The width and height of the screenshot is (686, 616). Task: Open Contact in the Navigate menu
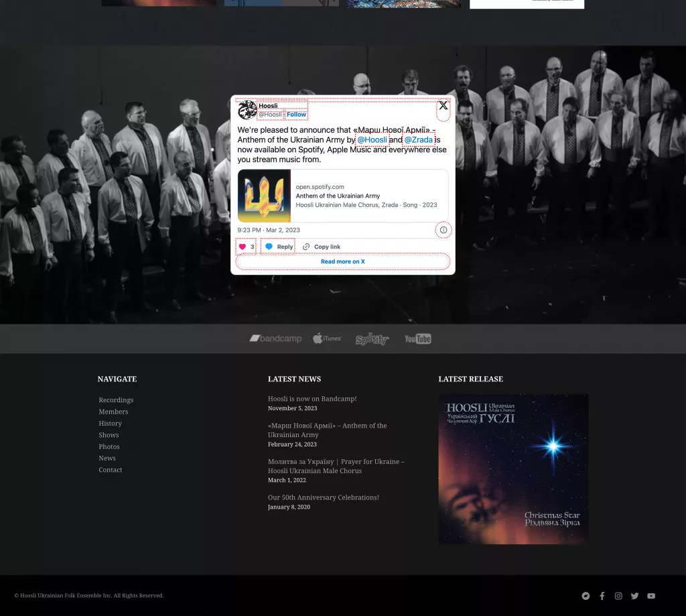(111, 470)
